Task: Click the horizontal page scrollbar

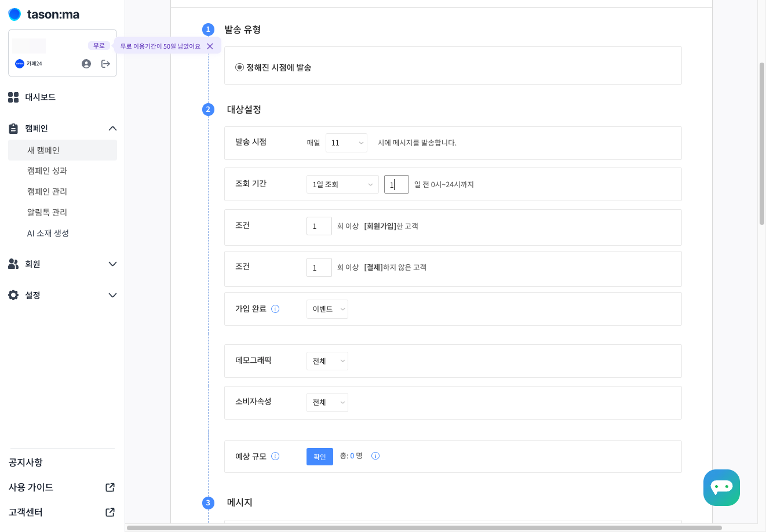Action: click(424, 528)
